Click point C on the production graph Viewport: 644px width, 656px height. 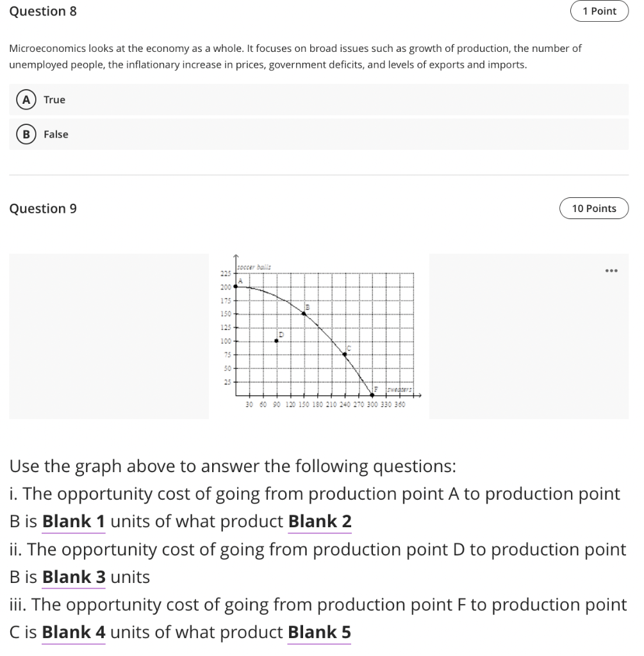pyautogui.click(x=344, y=354)
